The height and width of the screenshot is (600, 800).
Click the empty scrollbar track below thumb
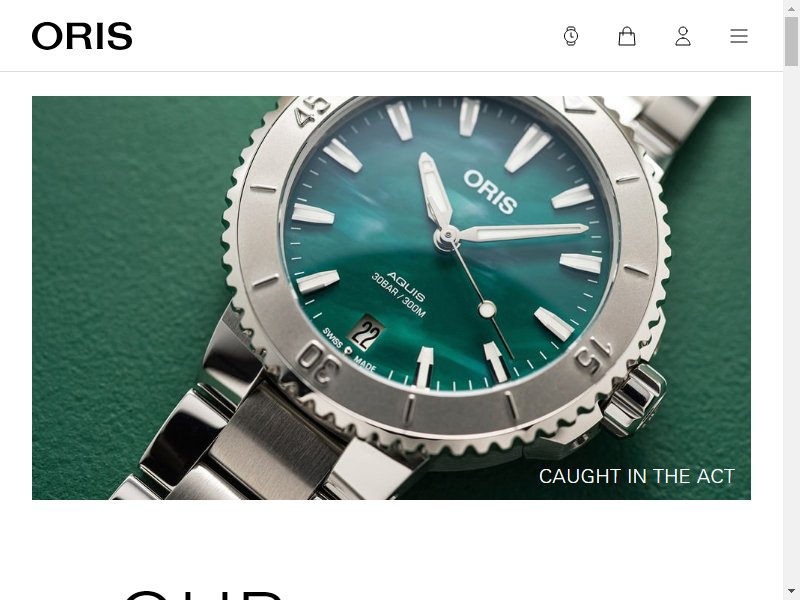tap(791, 327)
